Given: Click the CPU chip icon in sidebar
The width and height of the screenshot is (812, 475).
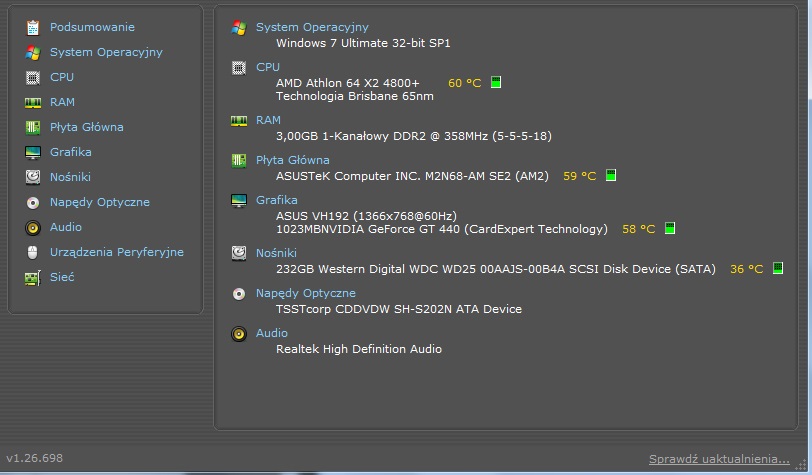Looking at the screenshot, I should (x=33, y=78).
